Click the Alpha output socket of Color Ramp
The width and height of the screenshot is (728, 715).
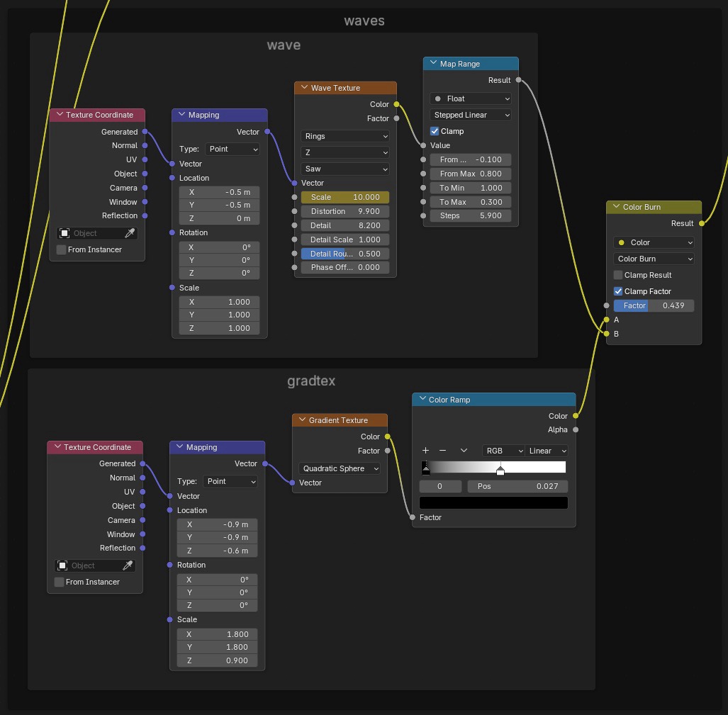click(x=576, y=429)
